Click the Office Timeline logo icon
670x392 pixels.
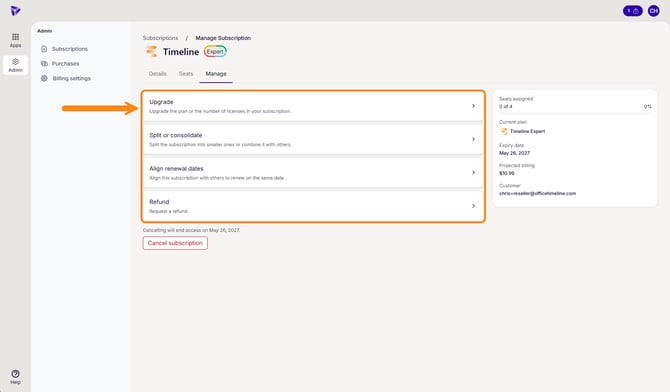(x=15, y=11)
